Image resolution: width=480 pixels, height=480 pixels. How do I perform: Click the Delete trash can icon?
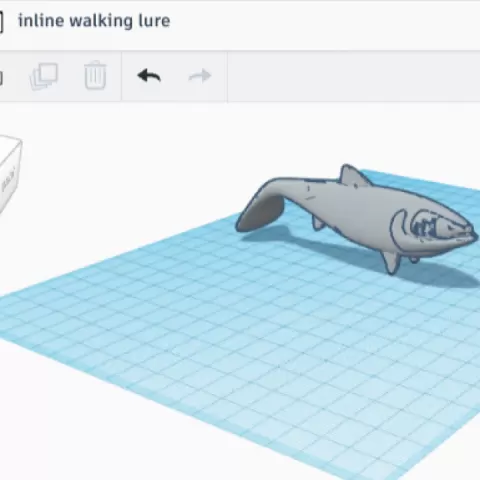(x=95, y=75)
